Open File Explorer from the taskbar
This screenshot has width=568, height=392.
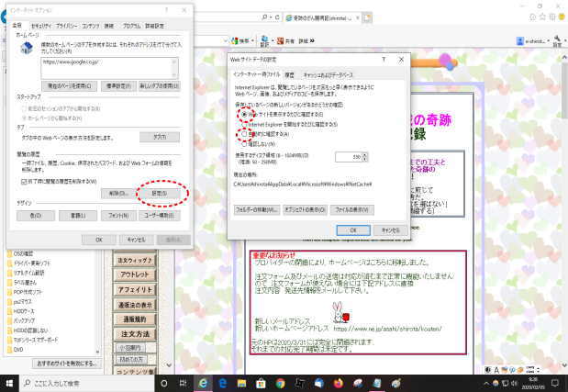tap(241, 384)
